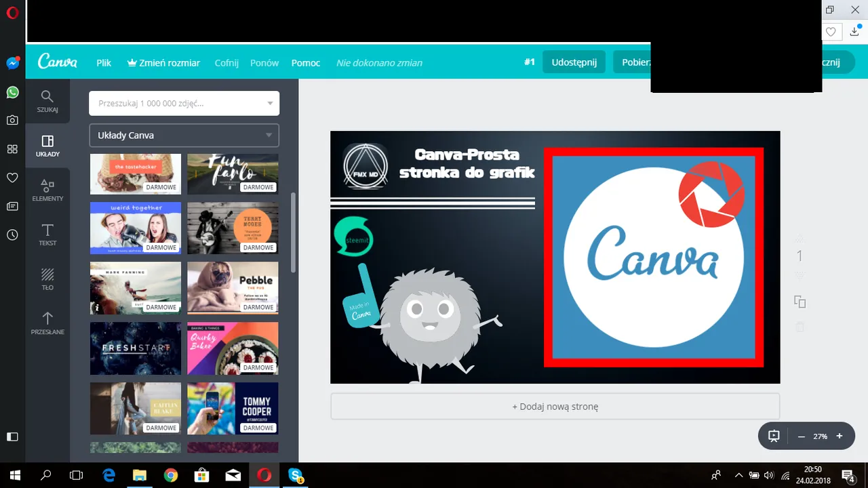868x488 pixels.
Task: Click Cofnij to undo
Action: pyautogui.click(x=226, y=62)
